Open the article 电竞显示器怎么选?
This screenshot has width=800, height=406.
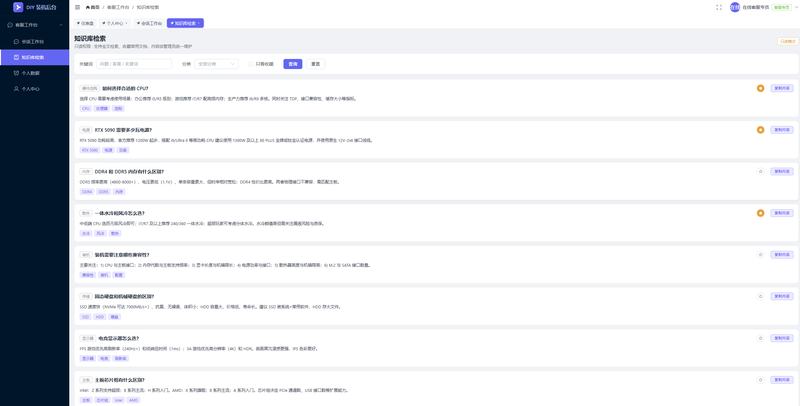(x=118, y=338)
